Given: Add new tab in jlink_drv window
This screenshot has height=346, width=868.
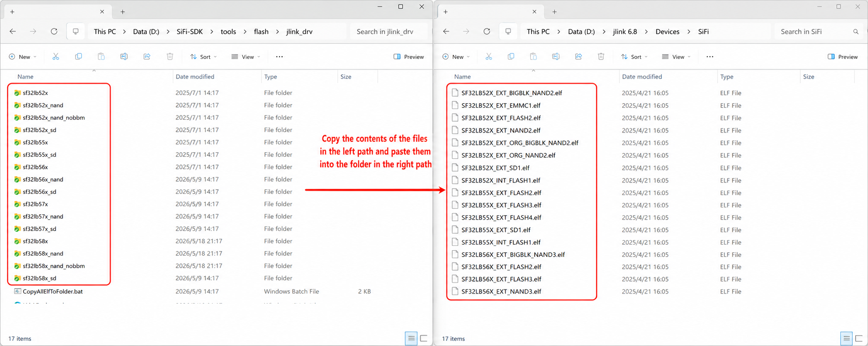Looking at the screenshot, I should (x=123, y=12).
